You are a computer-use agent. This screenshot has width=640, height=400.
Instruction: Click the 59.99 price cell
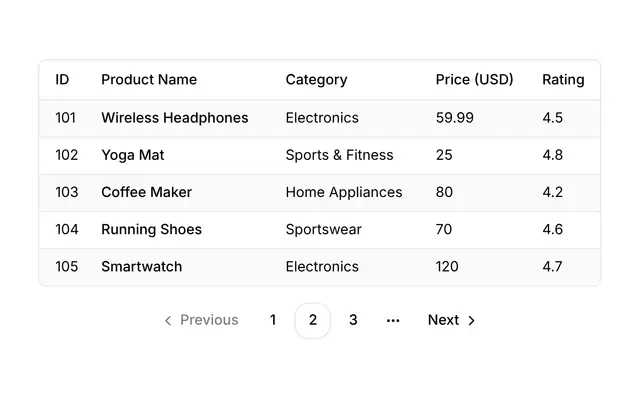[454, 118]
